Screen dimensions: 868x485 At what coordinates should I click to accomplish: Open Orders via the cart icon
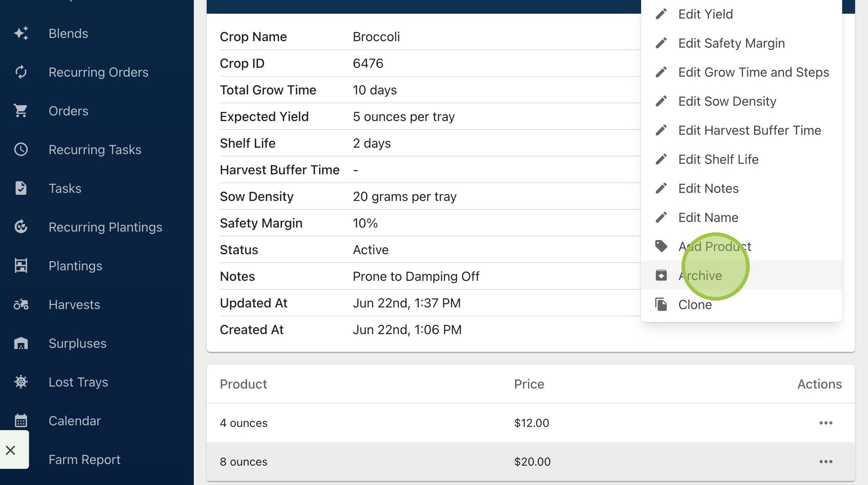pyautogui.click(x=21, y=111)
